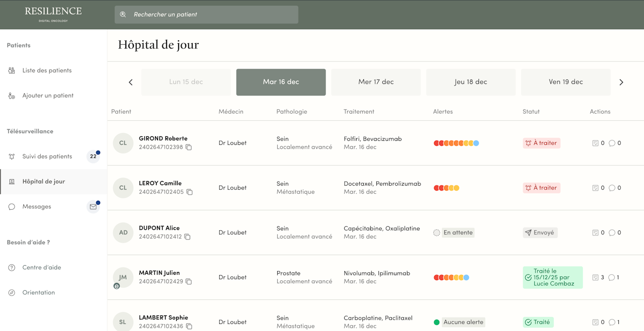
Task: Open patient GIROND Roberte
Action: click(x=163, y=138)
